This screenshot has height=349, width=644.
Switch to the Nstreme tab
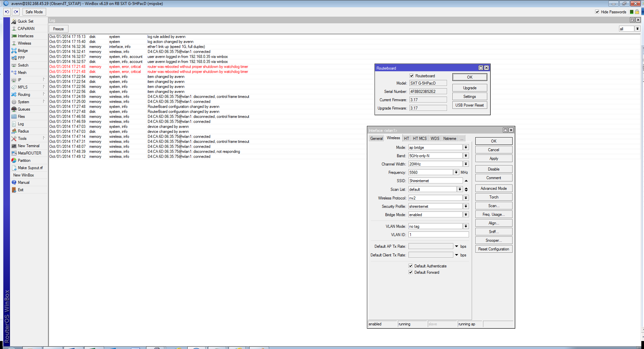coord(449,139)
